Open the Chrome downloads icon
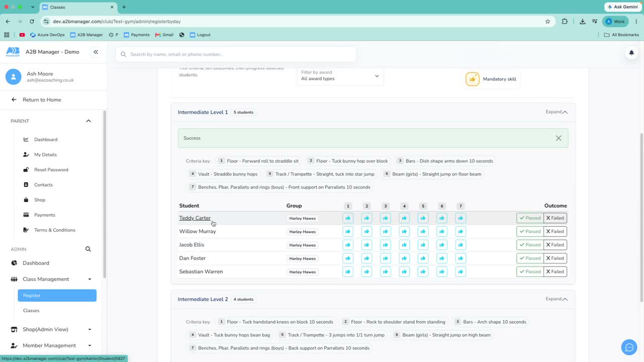Viewport: 644px width, 362px height. point(582,22)
